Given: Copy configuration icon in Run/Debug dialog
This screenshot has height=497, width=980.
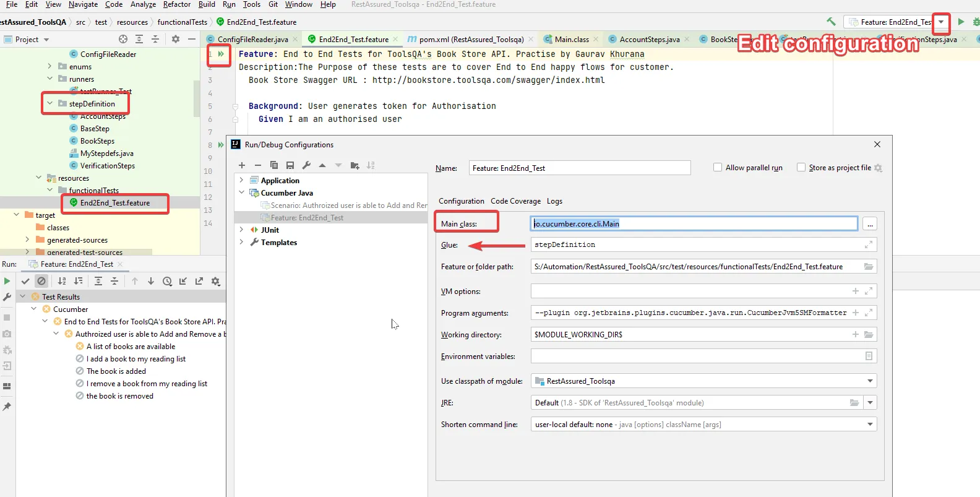Looking at the screenshot, I should click(x=274, y=165).
